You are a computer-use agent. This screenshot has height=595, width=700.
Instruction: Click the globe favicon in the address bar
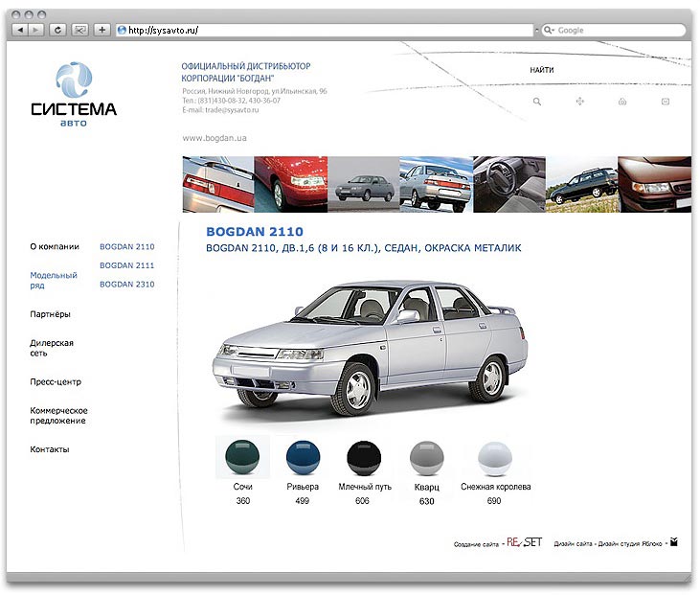(x=122, y=30)
